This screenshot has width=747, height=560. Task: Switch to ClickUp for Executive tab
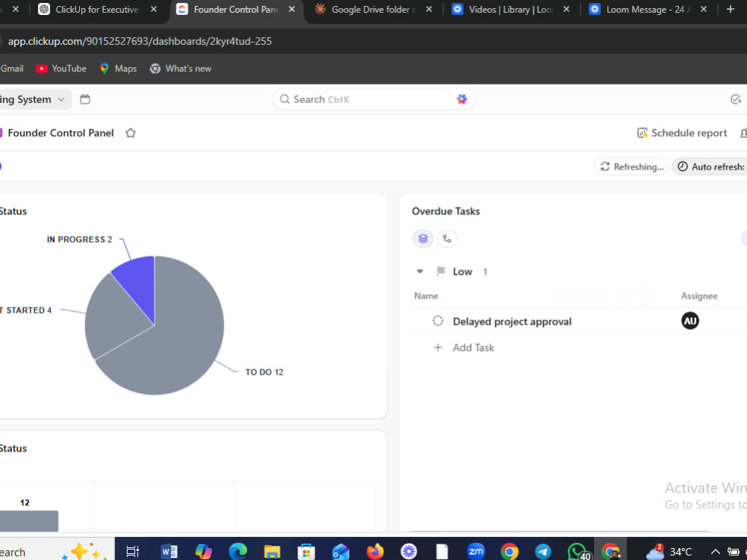(x=96, y=10)
